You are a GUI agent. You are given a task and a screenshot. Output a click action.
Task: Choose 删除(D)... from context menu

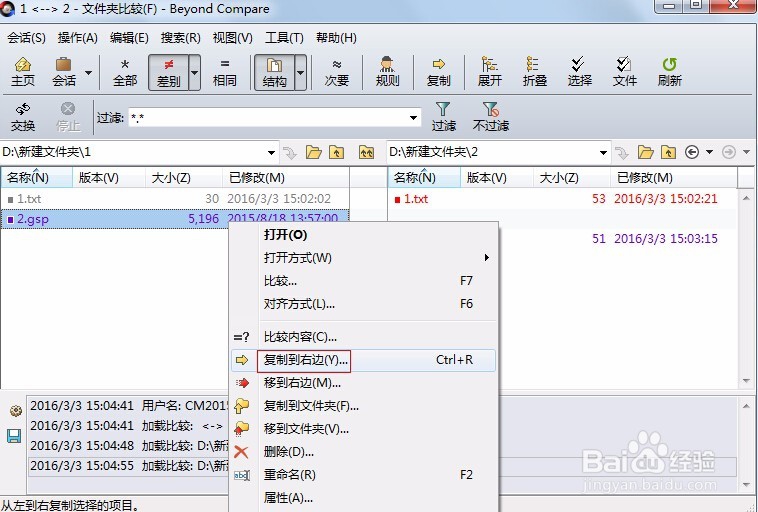[x=364, y=452]
